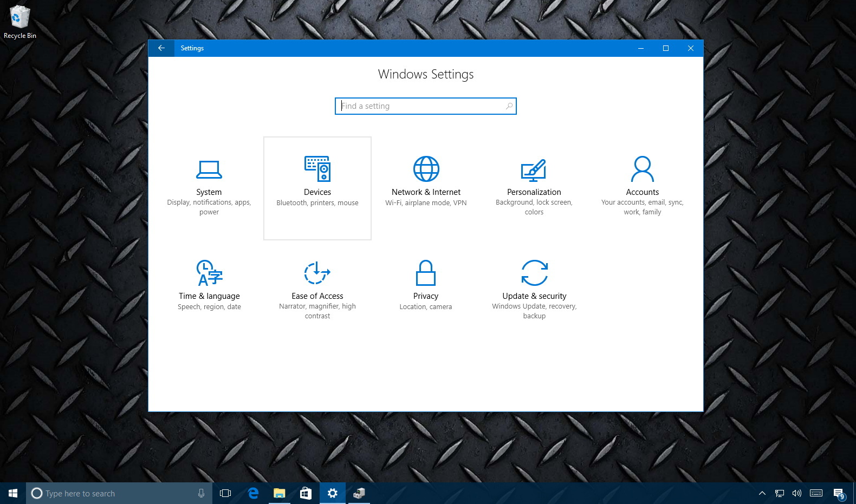The image size is (856, 504).
Task: Click the taskbar app icon beside the Settings gear
Action: tap(359, 493)
